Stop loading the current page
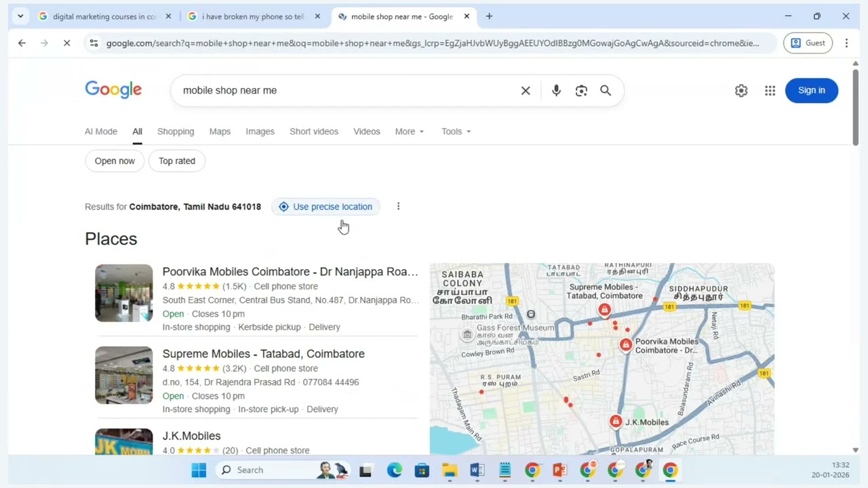This screenshot has height=488, width=868. [x=66, y=43]
